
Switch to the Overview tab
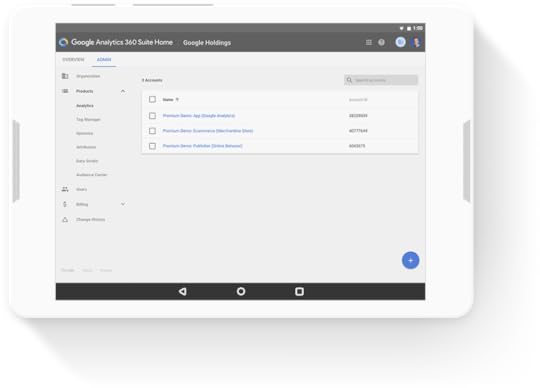click(73, 60)
